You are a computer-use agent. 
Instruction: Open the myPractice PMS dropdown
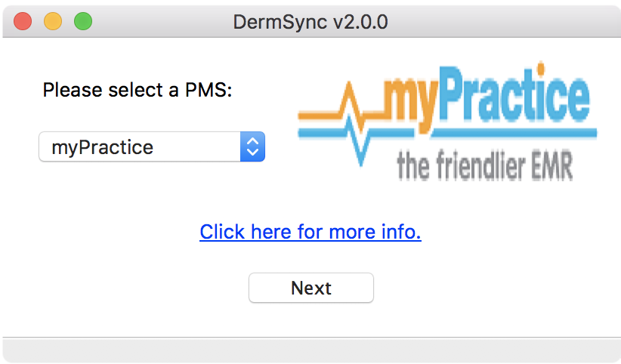(x=151, y=147)
